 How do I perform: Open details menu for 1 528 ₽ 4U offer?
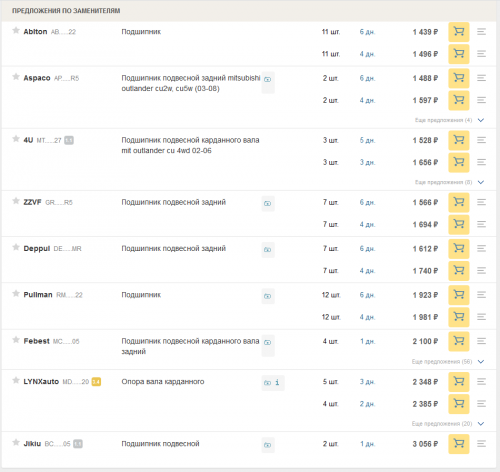coord(481,140)
